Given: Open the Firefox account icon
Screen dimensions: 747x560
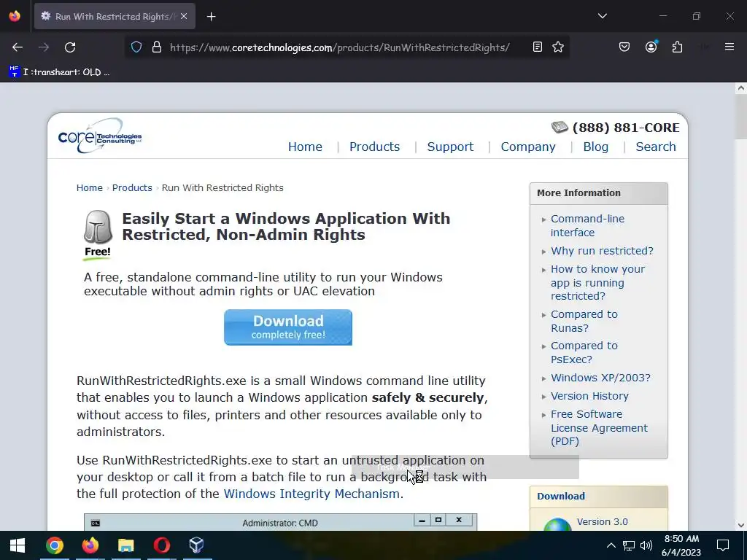Looking at the screenshot, I should (x=651, y=47).
